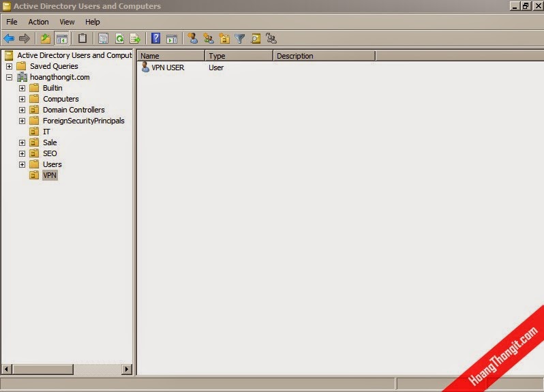This screenshot has height=392, width=544.
Task: Toggle Show/Hide Action Pane icon
Action: click(172, 39)
